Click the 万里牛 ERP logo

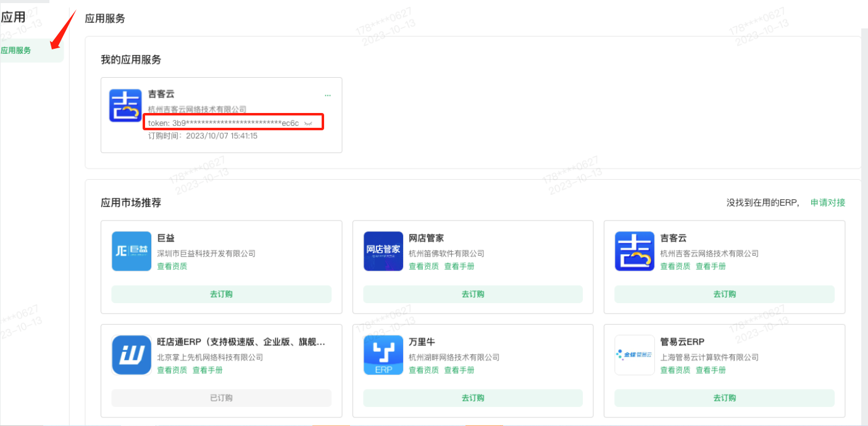tap(383, 355)
